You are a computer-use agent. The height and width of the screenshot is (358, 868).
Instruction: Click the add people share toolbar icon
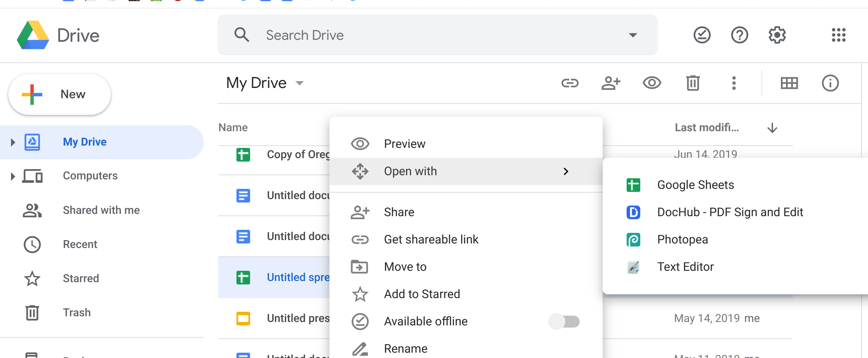611,83
